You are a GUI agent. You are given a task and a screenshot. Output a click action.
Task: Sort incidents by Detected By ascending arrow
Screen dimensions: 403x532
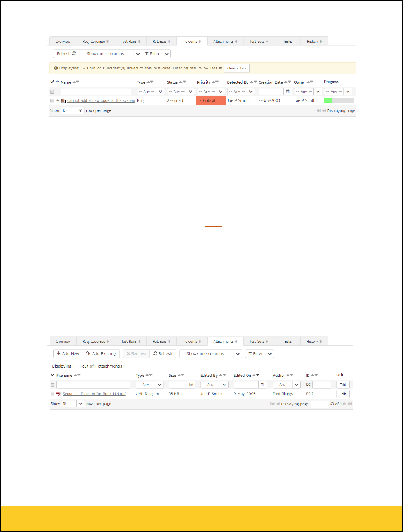click(252, 82)
